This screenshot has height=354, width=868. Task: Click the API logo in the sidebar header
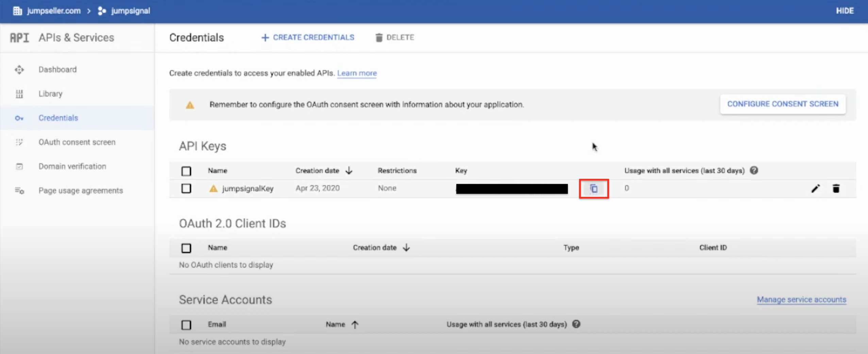click(19, 38)
